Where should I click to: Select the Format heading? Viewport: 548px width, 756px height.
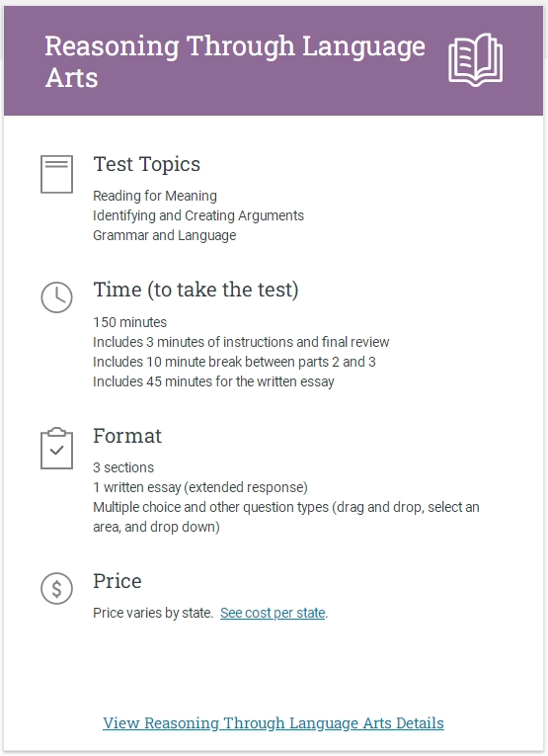click(x=127, y=436)
